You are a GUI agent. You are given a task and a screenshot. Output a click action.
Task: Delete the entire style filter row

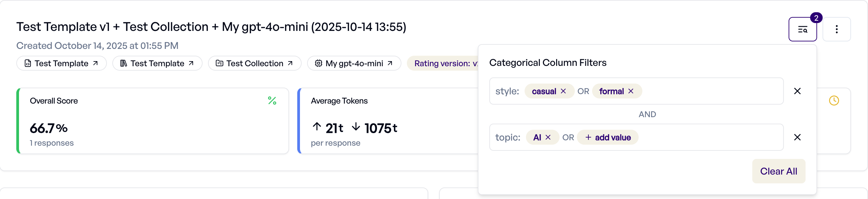pyautogui.click(x=797, y=91)
